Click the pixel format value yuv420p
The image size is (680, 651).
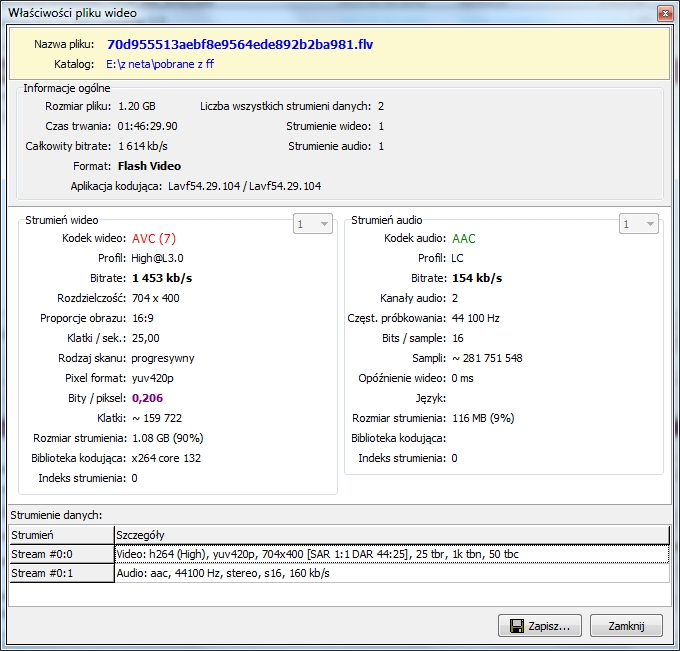click(x=153, y=378)
